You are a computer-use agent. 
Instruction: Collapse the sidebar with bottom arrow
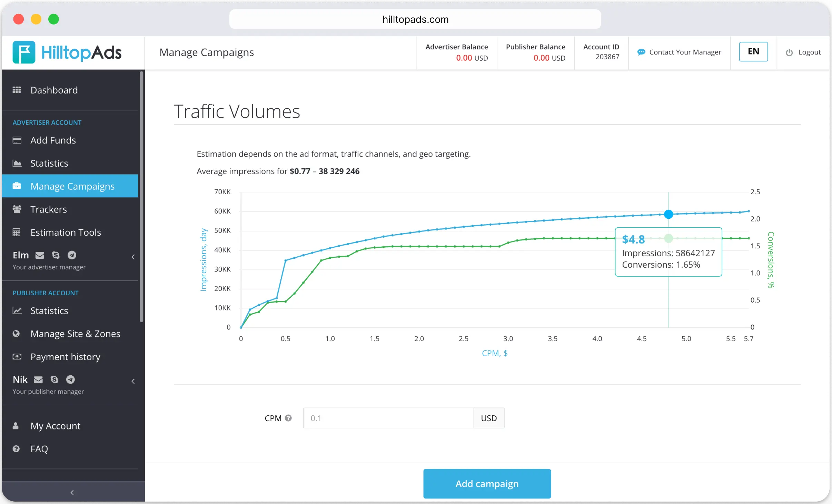[x=72, y=493]
